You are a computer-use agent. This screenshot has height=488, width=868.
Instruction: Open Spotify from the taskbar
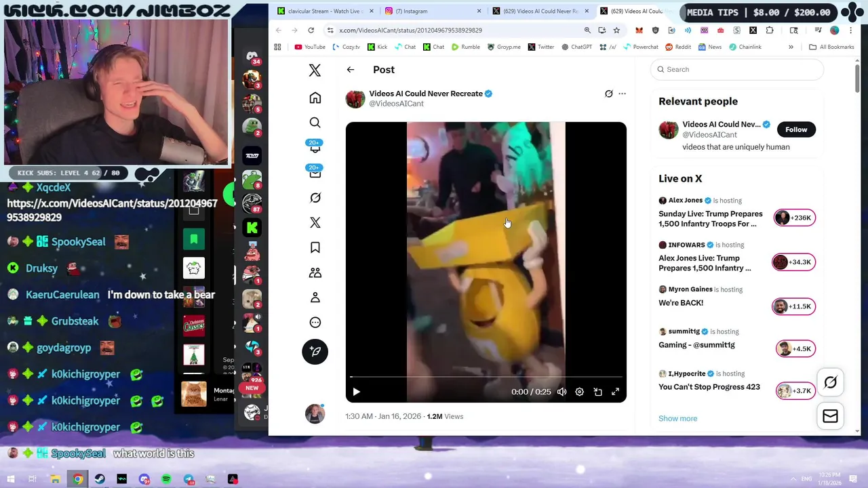(166, 479)
